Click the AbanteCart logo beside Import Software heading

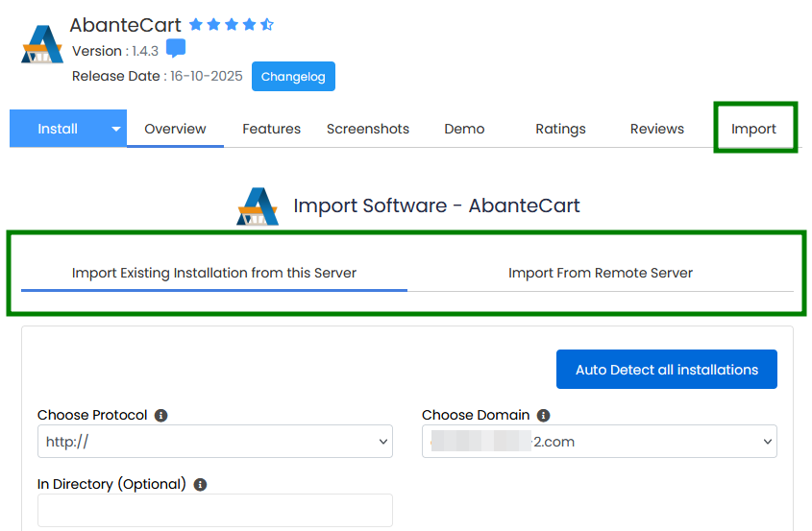pos(258,206)
